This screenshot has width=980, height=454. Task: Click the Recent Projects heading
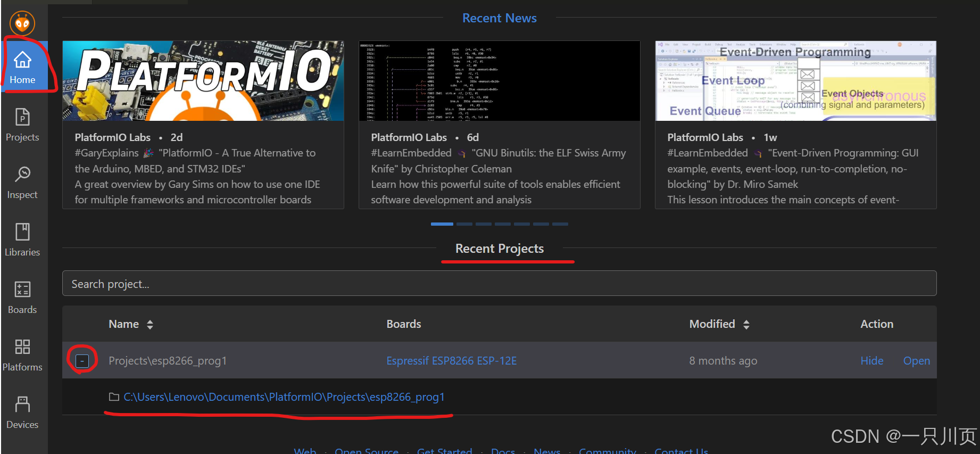(499, 249)
